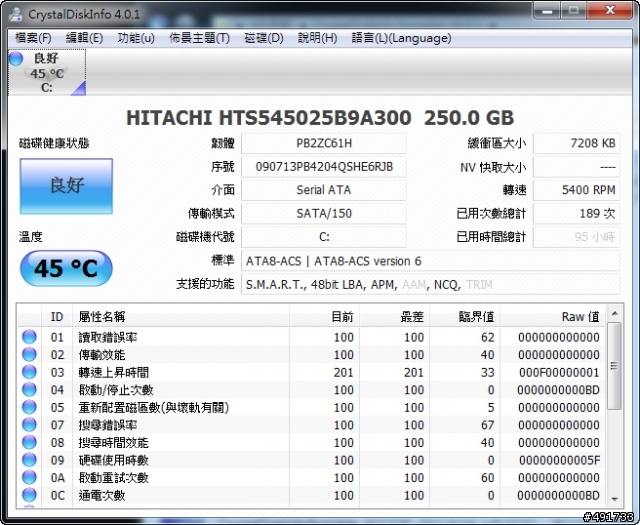Viewport: 640px width, 525px height.
Task: Click the transfer mode field SATA/150
Action: pyautogui.click(x=324, y=214)
